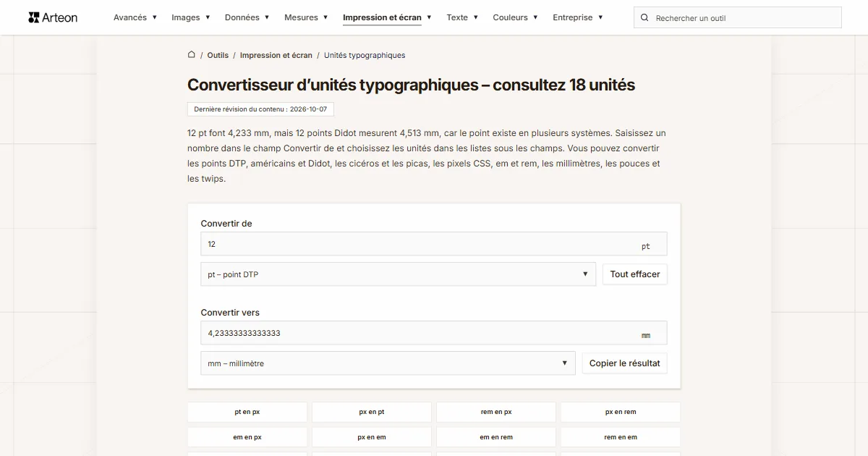Go to Impression et écran breadcrumb link
Image resolution: width=868 pixels, height=456 pixels.
tap(276, 55)
